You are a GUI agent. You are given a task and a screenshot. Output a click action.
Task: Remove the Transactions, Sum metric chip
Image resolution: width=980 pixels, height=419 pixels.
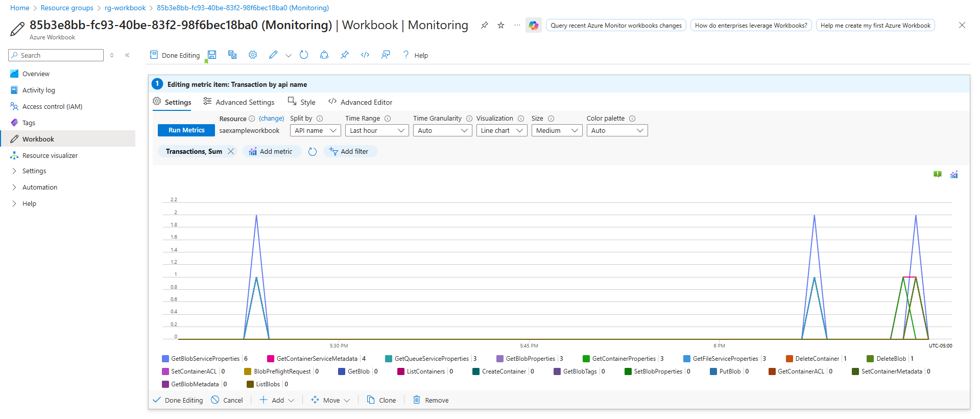pyautogui.click(x=231, y=151)
